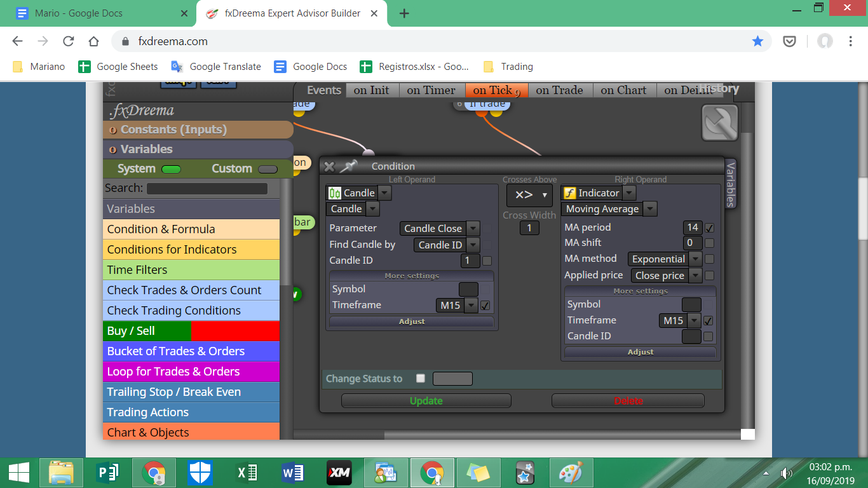Click the red Delete button
This screenshot has height=488, width=868.
click(628, 401)
